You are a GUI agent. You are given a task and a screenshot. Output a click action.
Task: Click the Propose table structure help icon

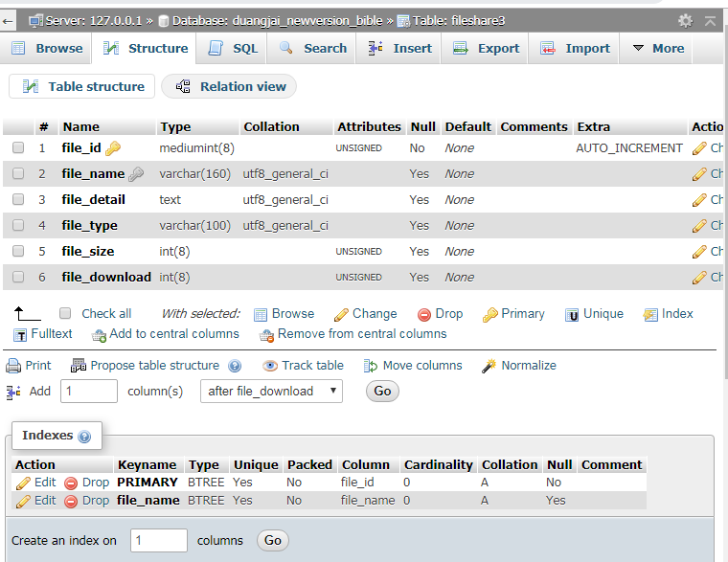(x=235, y=366)
